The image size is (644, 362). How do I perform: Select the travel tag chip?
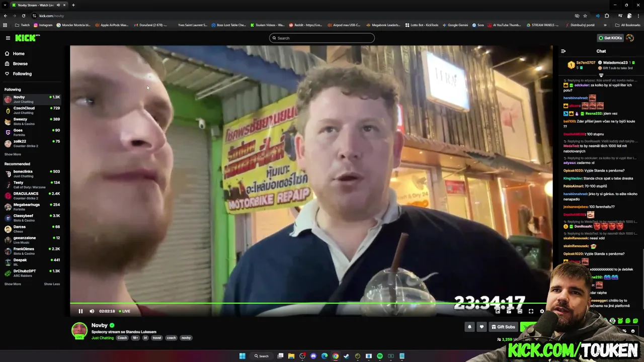156,338
